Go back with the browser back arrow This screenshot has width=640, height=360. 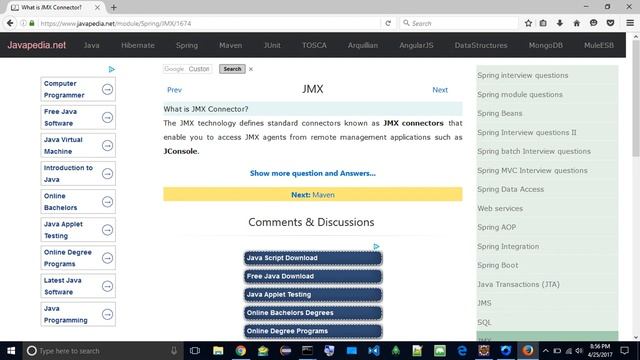click(x=10, y=23)
